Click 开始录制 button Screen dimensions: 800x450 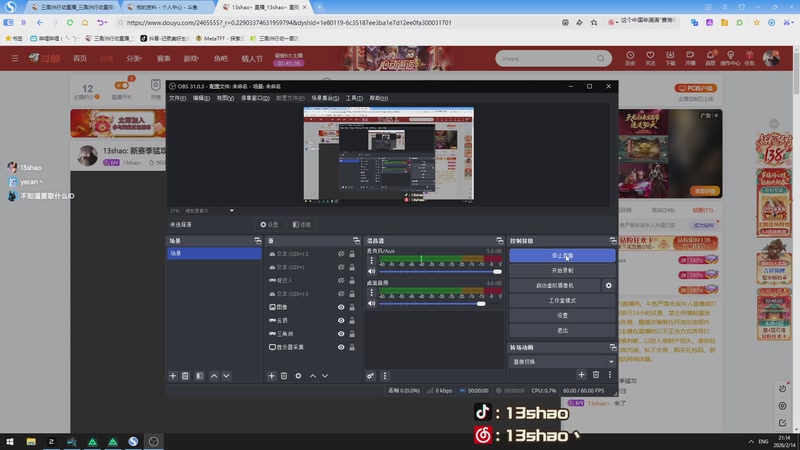(562, 270)
